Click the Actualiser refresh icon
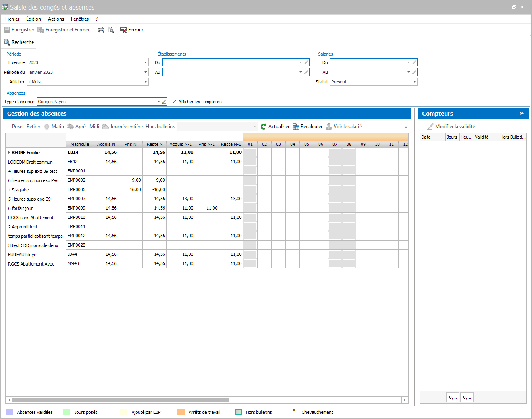Image resolution: width=532 pixels, height=419 pixels. pos(264,127)
